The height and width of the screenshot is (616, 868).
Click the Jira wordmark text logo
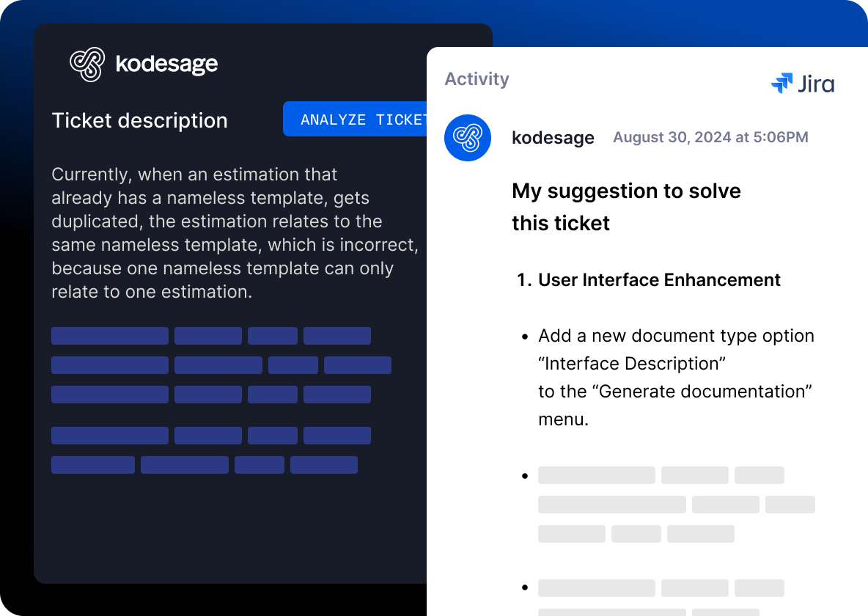[x=816, y=84]
